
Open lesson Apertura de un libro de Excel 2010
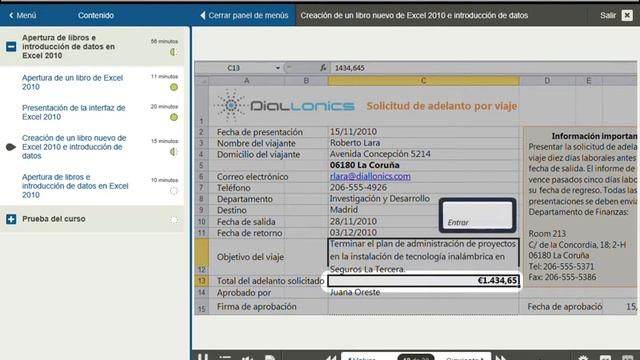pos(72,82)
